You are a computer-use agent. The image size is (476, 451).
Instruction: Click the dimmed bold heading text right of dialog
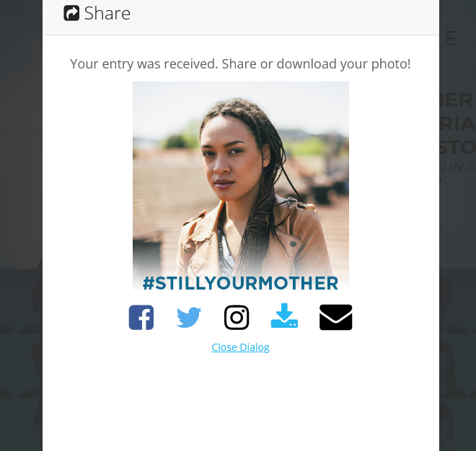458,124
